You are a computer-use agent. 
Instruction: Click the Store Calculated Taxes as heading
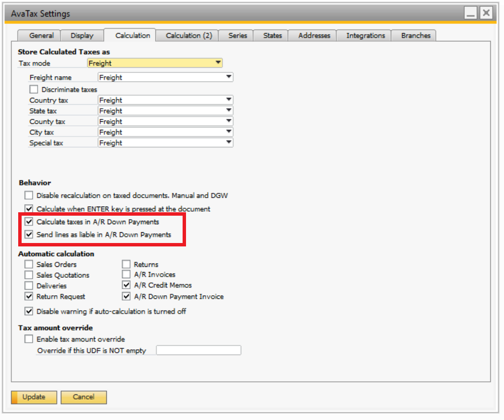pos(64,52)
